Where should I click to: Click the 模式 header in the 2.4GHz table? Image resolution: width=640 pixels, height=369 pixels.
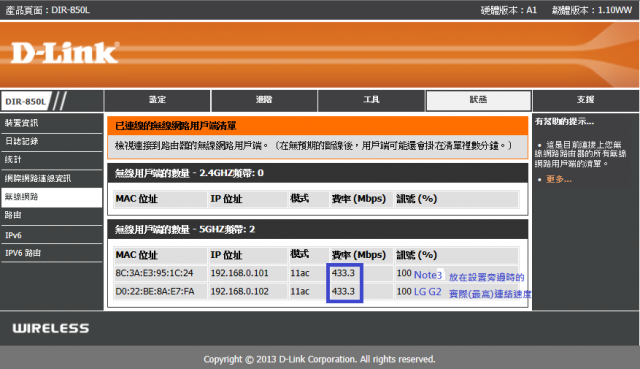(x=300, y=198)
